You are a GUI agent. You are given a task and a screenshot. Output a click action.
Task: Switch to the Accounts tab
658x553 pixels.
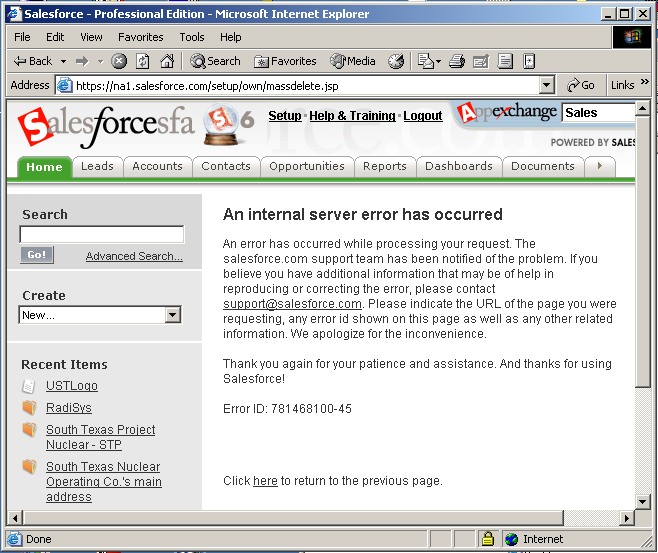(157, 166)
